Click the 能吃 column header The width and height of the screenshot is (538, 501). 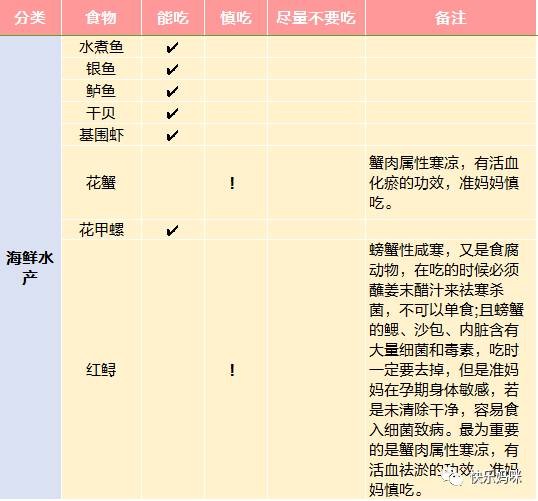[173, 18]
